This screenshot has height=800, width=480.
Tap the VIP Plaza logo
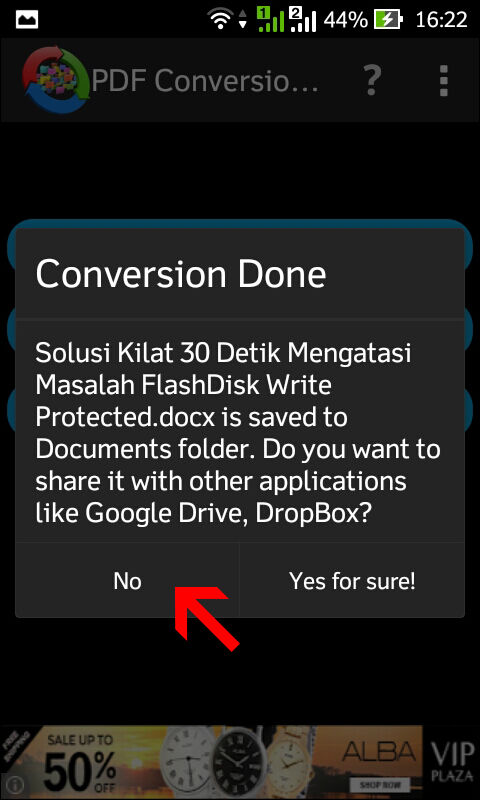click(451, 762)
